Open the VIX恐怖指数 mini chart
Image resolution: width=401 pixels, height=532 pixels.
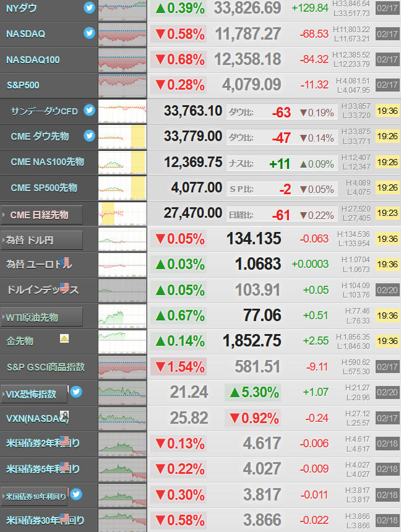pyautogui.click(x=123, y=393)
